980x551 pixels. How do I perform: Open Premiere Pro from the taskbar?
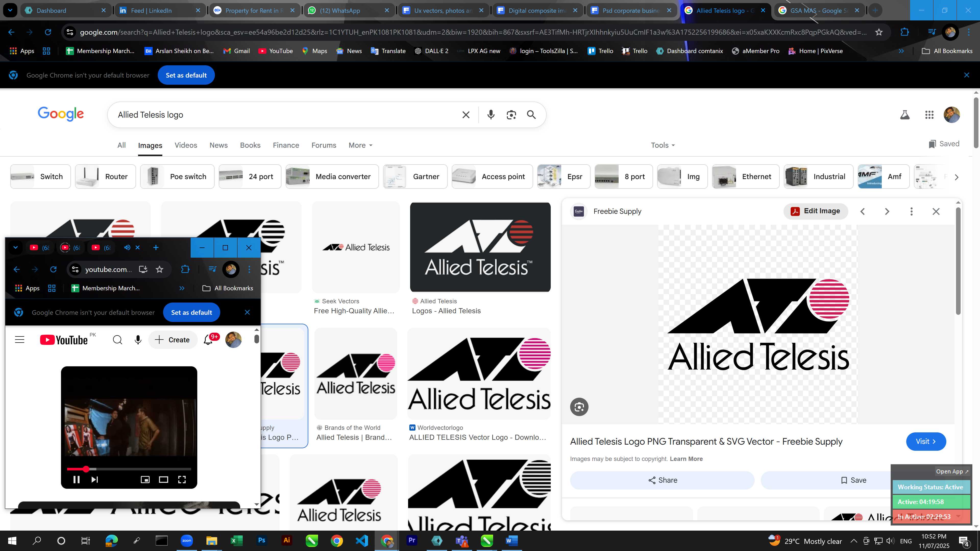[x=412, y=540]
